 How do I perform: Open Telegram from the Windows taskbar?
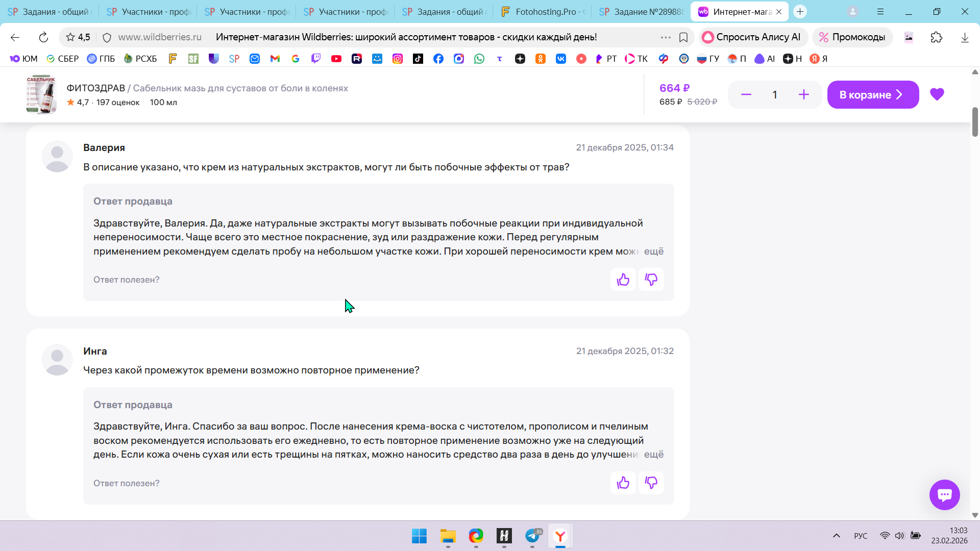[x=532, y=536]
